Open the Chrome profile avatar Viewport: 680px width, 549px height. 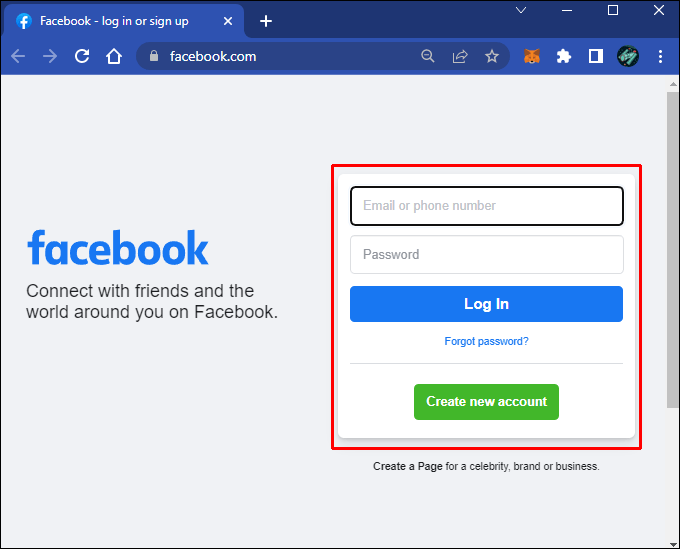point(628,56)
